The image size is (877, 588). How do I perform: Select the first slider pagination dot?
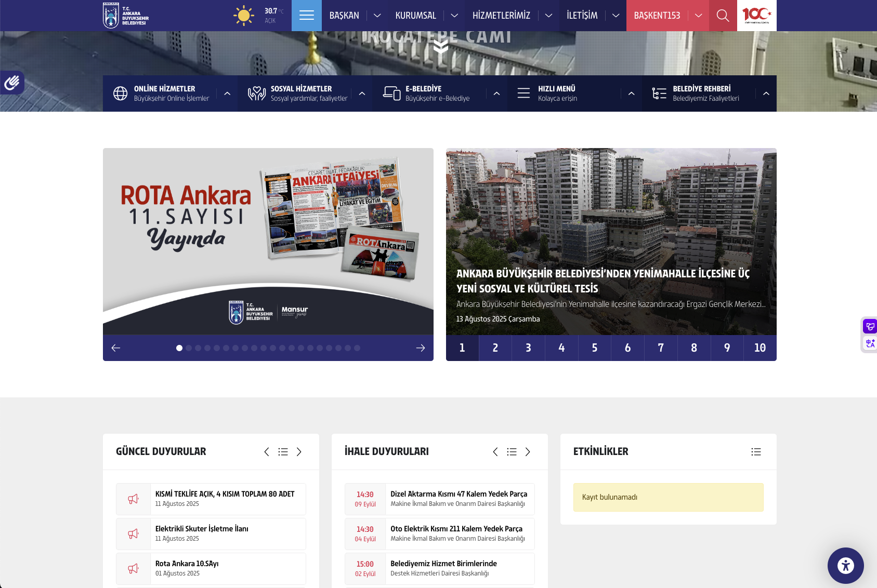coord(179,348)
